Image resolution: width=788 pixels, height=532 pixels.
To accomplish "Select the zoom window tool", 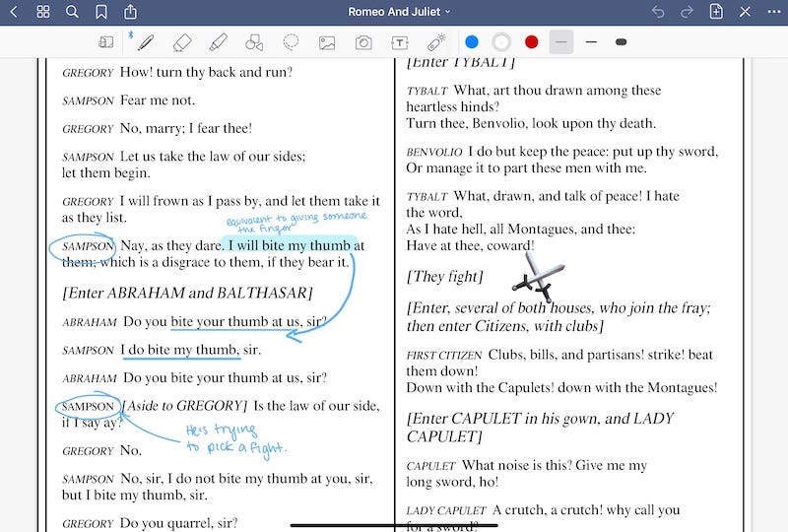I will (x=105, y=42).
